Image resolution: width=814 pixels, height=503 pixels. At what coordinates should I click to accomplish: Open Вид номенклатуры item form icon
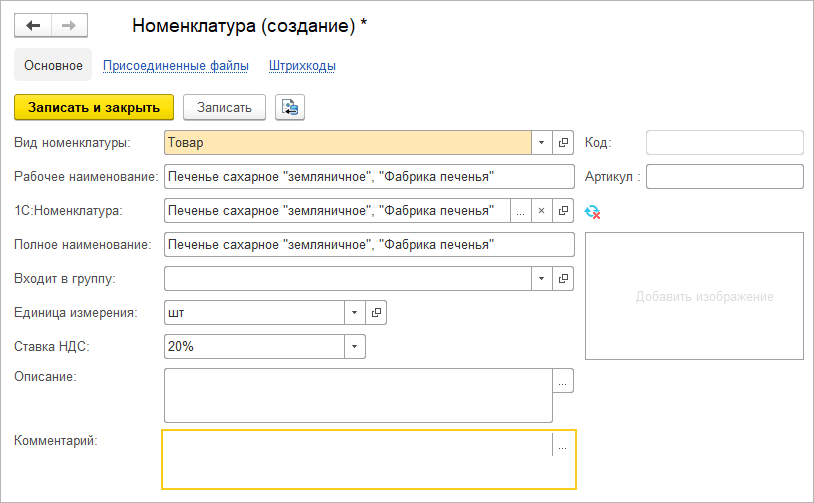pyautogui.click(x=564, y=143)
